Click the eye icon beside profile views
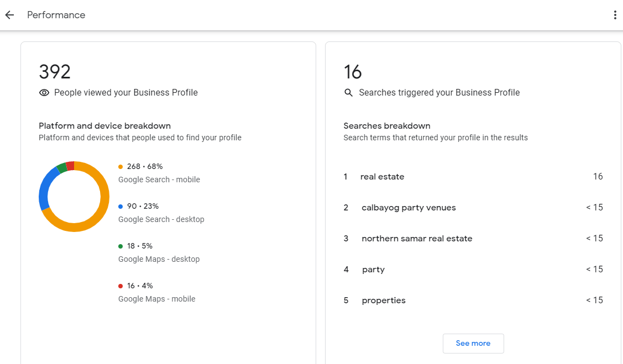Viewport: 623px width, 364px height. 44,93
